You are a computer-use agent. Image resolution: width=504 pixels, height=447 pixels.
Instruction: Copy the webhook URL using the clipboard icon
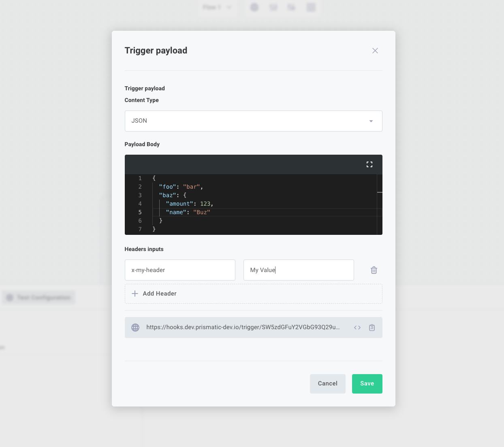click(372, 327)
